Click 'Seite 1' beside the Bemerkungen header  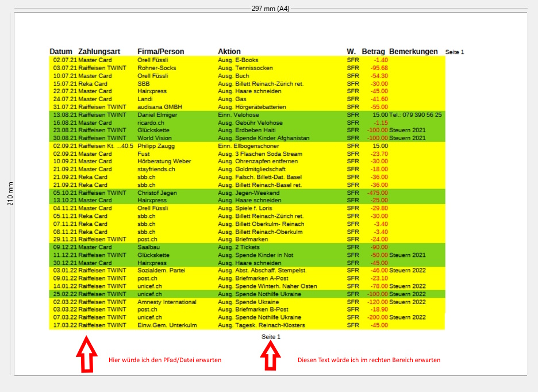point(455,52)
